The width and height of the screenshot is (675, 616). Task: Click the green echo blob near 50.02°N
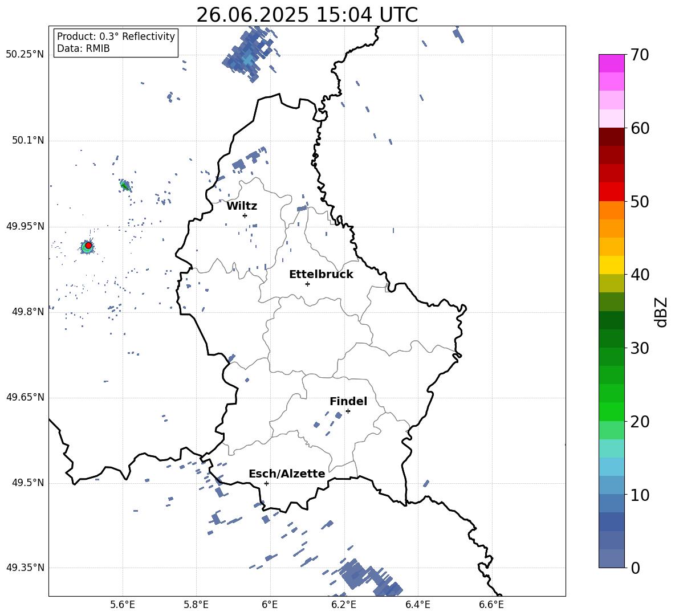pyautogui.click(x=125, y=186)
